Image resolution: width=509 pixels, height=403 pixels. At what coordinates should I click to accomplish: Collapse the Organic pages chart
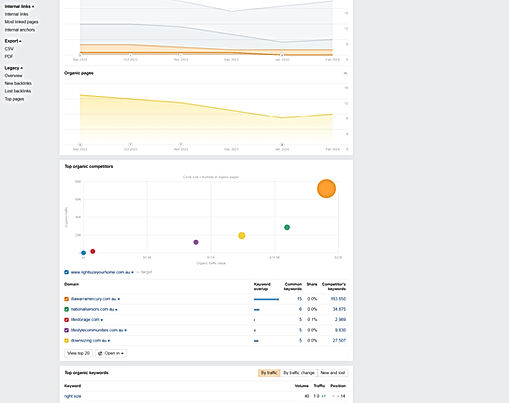[x=345, y=73]
